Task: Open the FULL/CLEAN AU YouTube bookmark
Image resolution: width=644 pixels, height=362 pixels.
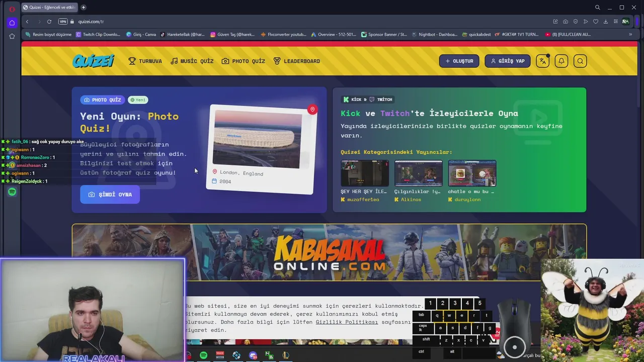Action: coord(568,34)
